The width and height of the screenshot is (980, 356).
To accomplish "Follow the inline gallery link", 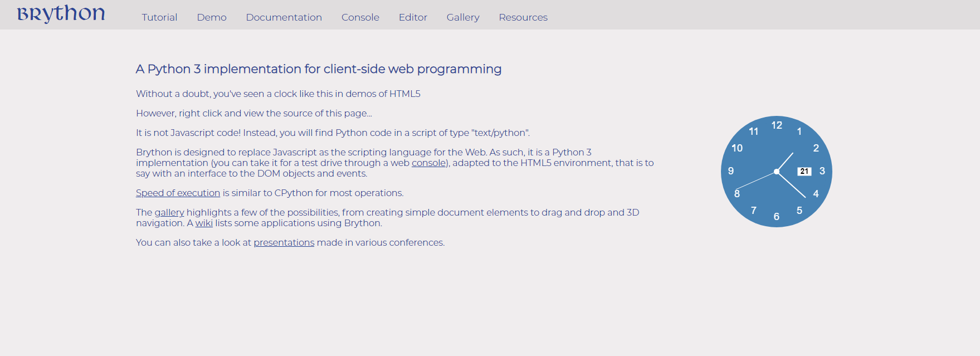I will [x=169, y=212].
